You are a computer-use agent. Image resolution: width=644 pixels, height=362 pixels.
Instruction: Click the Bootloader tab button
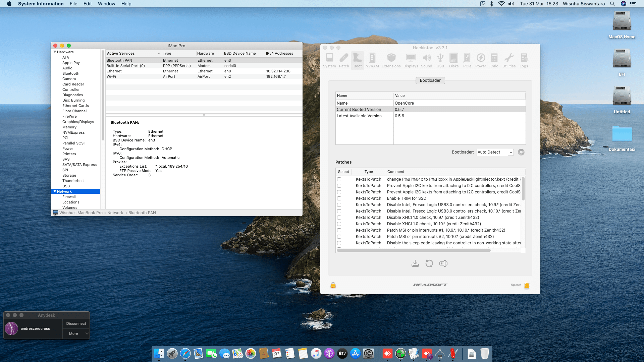[430, 80]
